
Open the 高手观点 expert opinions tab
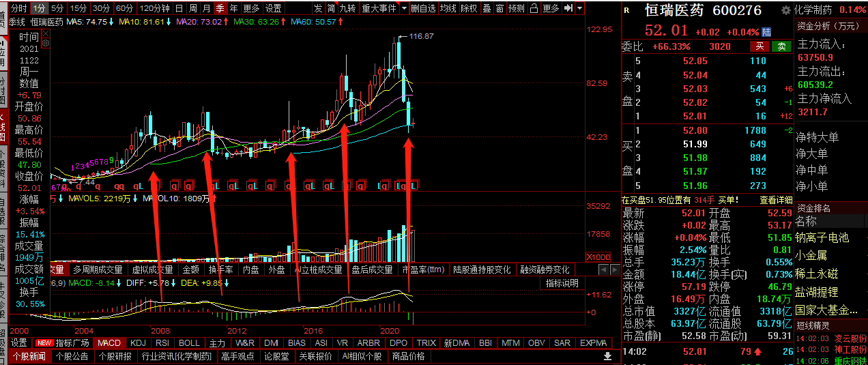click(x=238, y=356)
